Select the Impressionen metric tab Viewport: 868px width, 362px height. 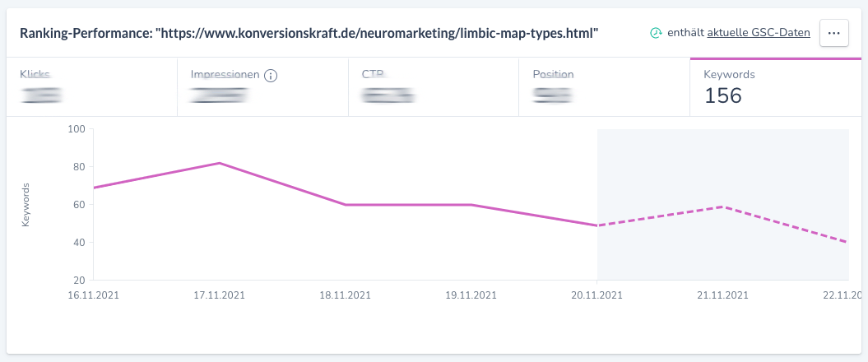(x=262, y=86)
